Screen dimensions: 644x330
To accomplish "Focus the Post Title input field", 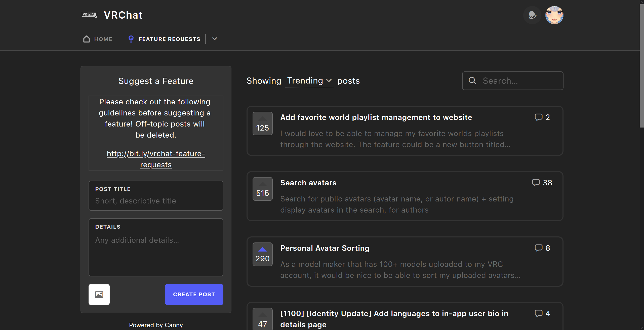I will [x=156, y=201].
